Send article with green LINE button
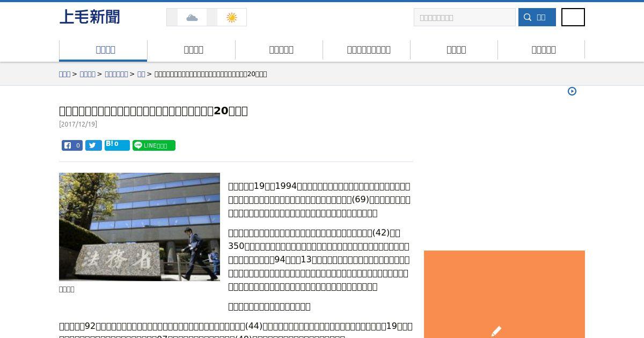Viewport: 644px width, 338px height. [154, 145]
